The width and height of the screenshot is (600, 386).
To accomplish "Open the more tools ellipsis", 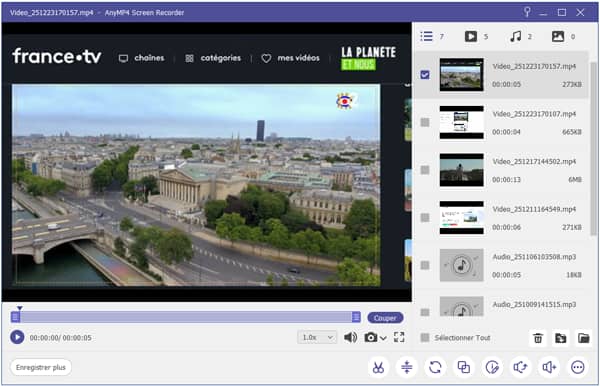I will coord(578,367).
